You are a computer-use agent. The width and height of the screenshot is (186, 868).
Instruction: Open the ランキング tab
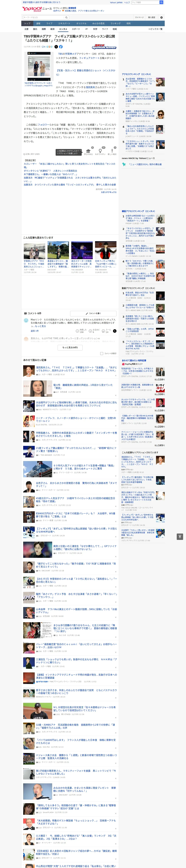pyautogui.click(x=115, y=24)
